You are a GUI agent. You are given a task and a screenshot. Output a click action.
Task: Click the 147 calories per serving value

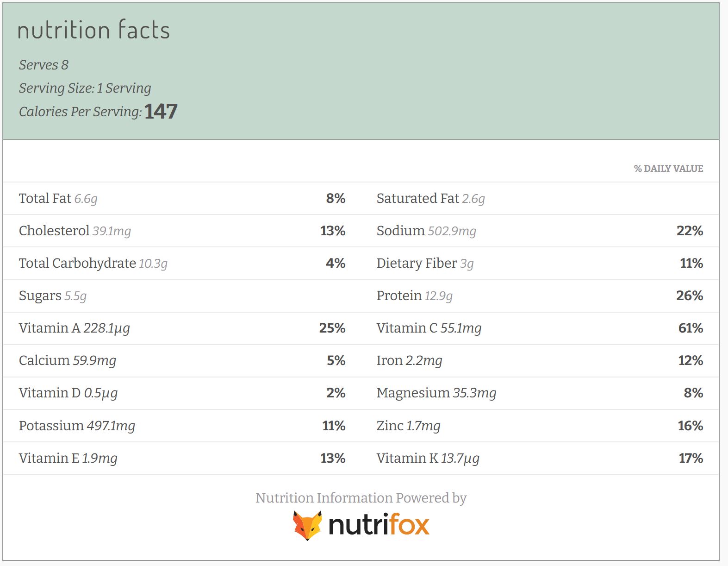[161, 112]
